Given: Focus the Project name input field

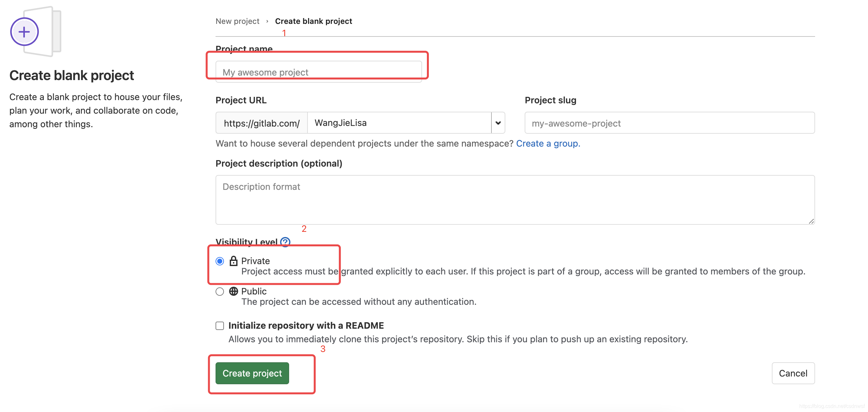Looking at the screenshot, I should point(318,72).
